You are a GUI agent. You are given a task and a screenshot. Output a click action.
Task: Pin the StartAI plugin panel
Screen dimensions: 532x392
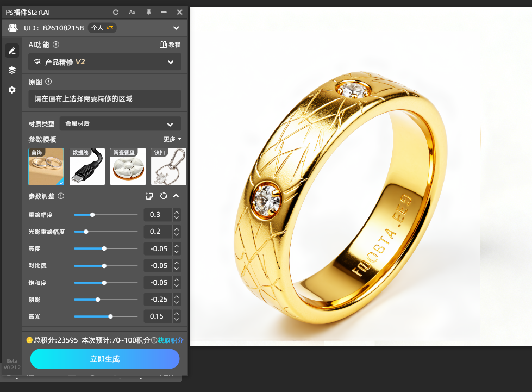click(x=148, y=12)
